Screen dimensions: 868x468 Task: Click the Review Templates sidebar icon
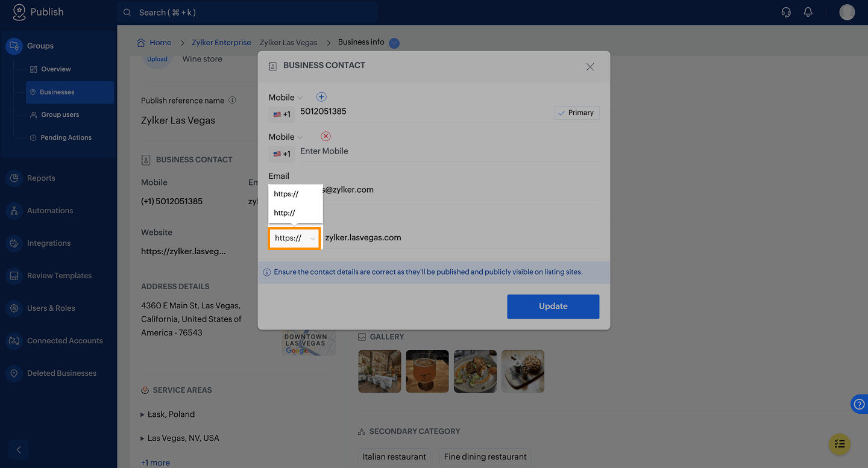click(x=14, y=276)
